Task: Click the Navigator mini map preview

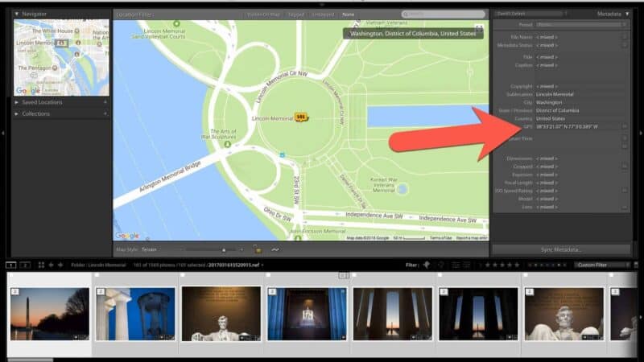Action: [x=62, y=58]
